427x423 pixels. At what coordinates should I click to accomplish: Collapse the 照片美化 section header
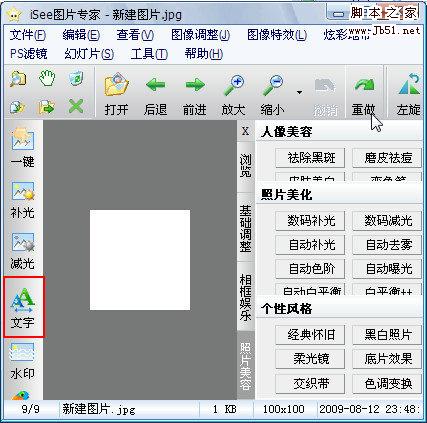pyautogui.click(x=339, y=194)
